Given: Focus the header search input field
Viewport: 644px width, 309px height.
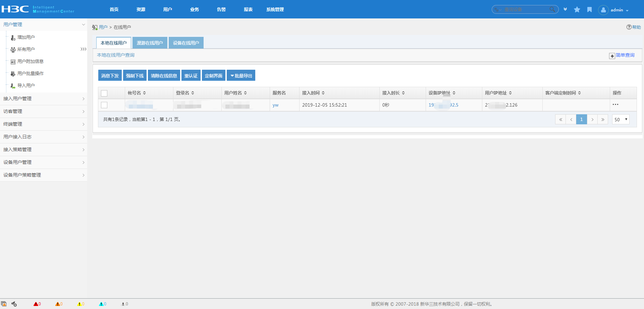Looking at the screenshot, I should click(526, 9).
